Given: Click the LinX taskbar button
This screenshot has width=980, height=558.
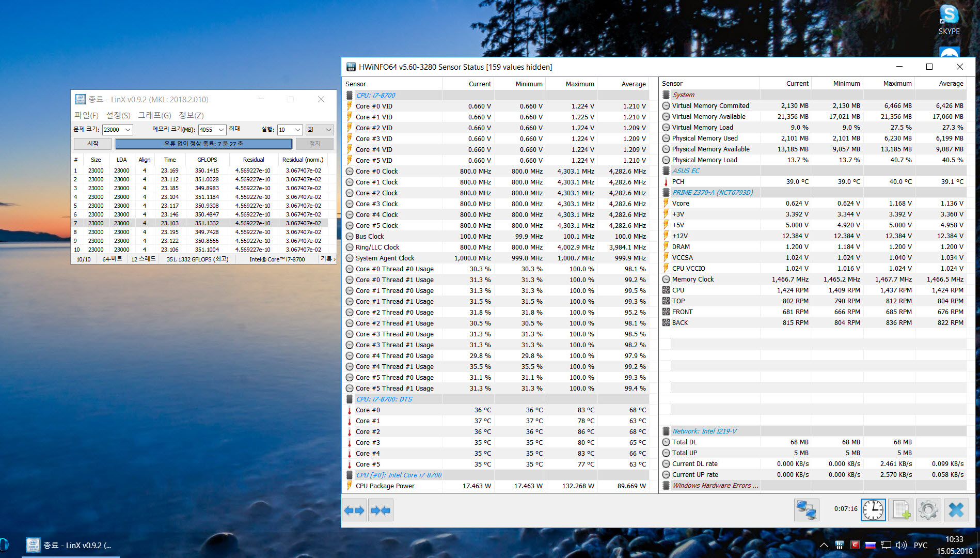Looking at the screenshot, I should click(x=70, y=545).
